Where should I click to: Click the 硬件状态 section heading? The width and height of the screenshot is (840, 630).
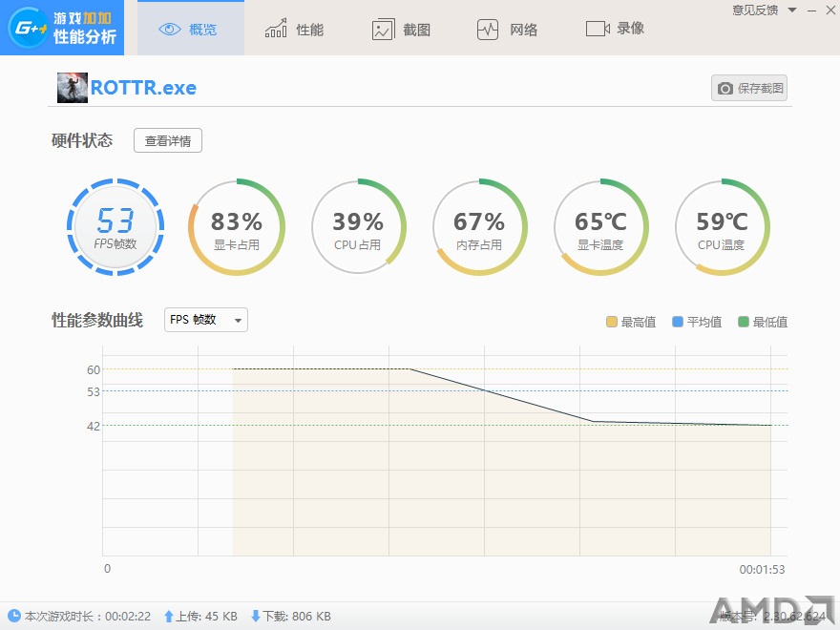pos(82,140)
